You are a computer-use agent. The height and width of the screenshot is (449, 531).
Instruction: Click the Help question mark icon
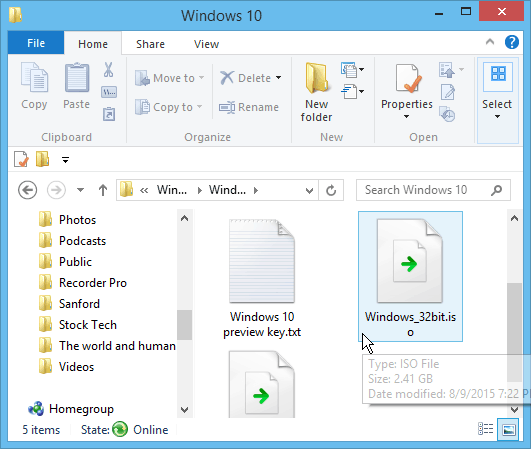point(512,42)
